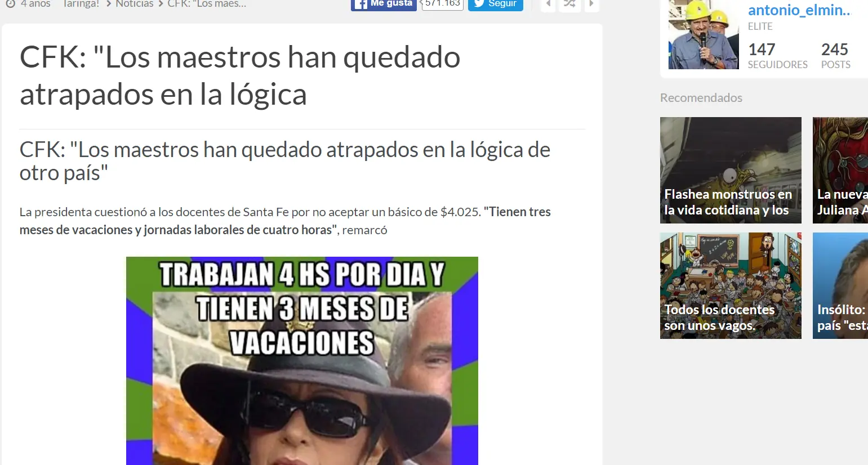
Task: Click the clock icon beside '4 años'
Action: [10, 4]
